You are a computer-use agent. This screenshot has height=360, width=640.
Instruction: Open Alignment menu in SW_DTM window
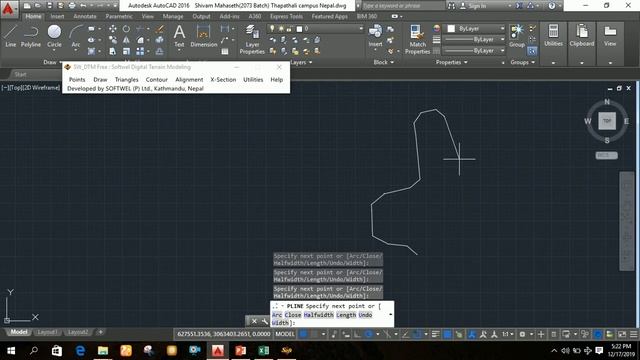[189, 80]
